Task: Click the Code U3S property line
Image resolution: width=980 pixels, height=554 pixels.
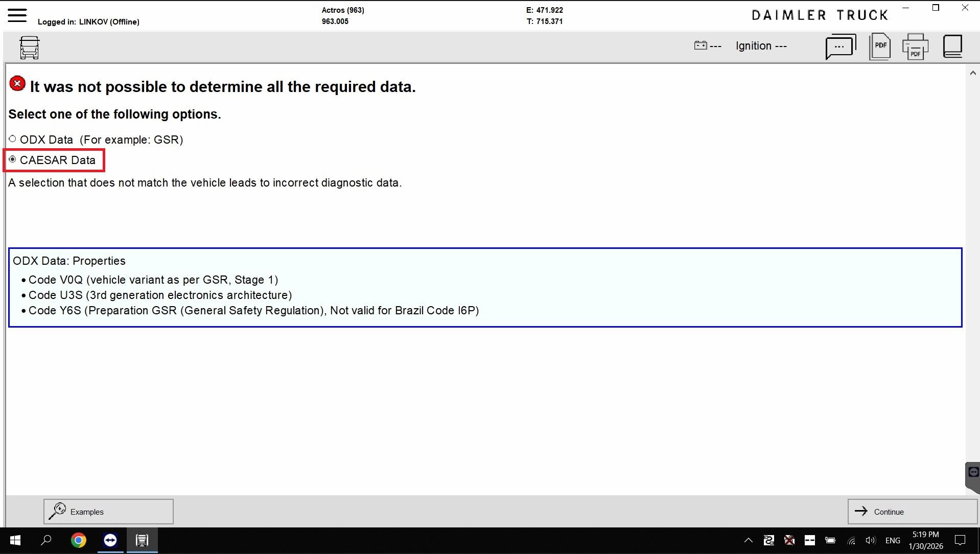Action: pyautogui.click(x=160, y=295)
